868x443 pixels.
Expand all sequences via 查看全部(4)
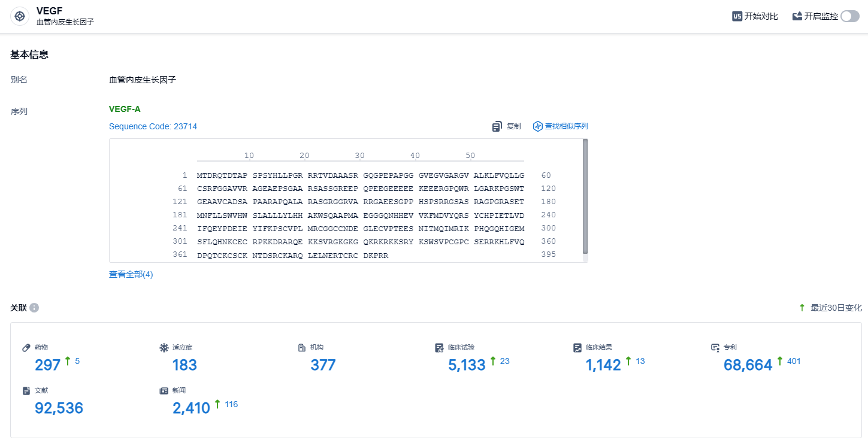[x=131, y=274]
